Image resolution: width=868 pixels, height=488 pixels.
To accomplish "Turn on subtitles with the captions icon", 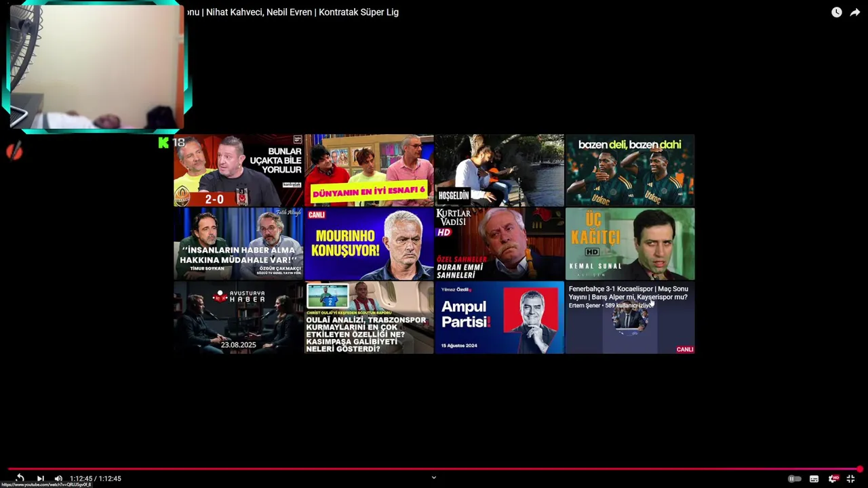I will [x=814, y=479].
